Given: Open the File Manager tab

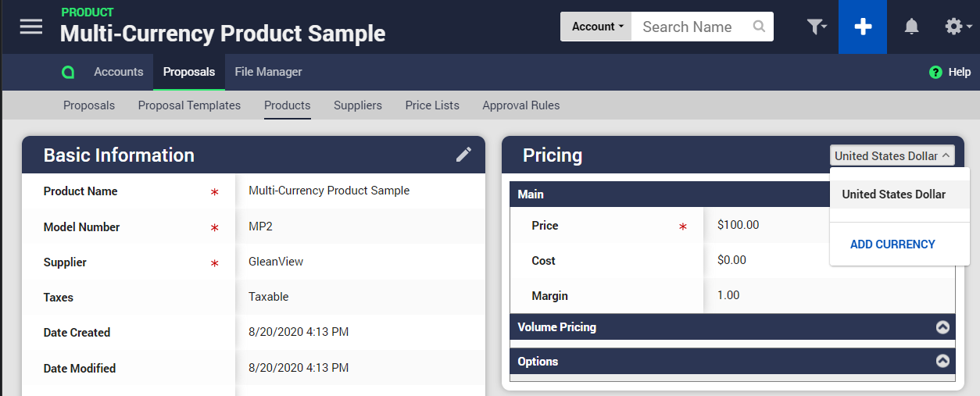Looking at the screenshot, I should tap(268, 72).
